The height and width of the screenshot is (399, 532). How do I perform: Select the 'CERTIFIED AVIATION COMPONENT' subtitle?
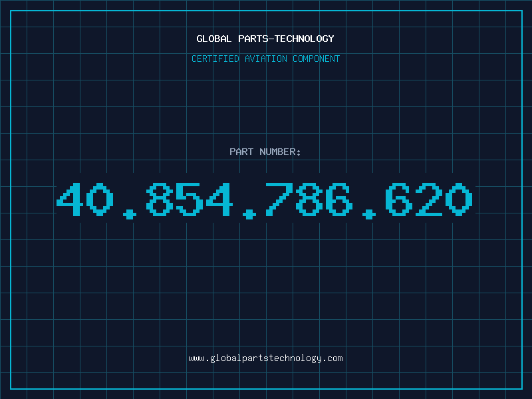click(x=265, y=59)
